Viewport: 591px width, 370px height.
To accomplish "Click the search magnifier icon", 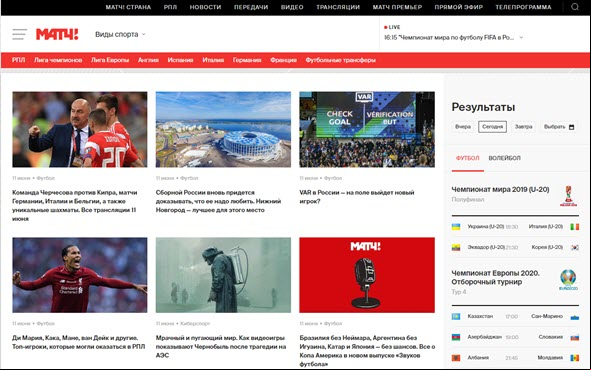I will (x=574, y=7).
